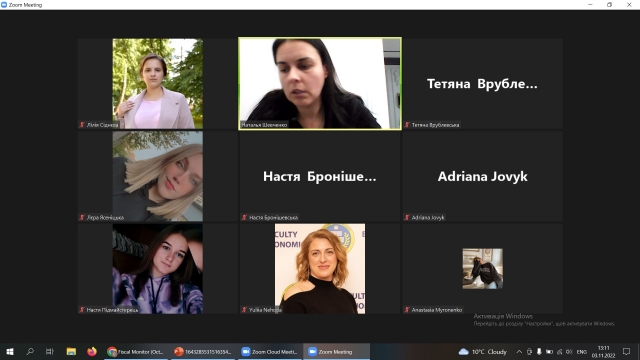
Task: Expand the hidden system tray icons chevron
Action: coord(519,351)
